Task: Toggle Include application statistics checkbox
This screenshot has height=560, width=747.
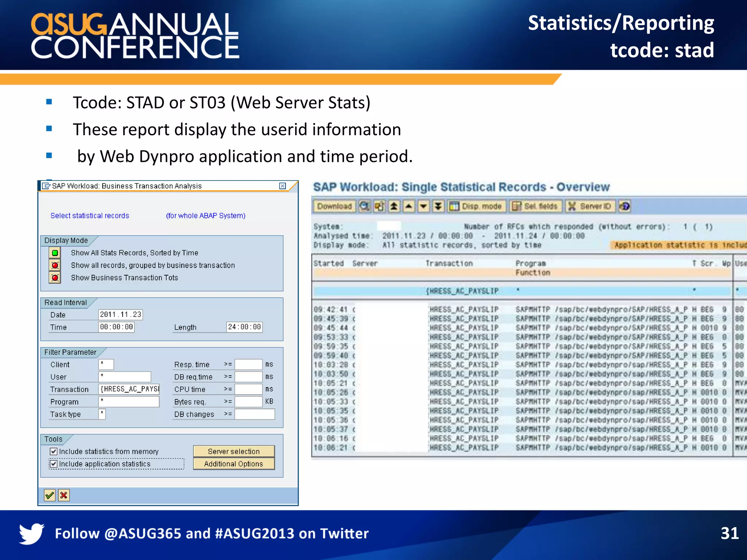Action: click(x=54, y=464)
